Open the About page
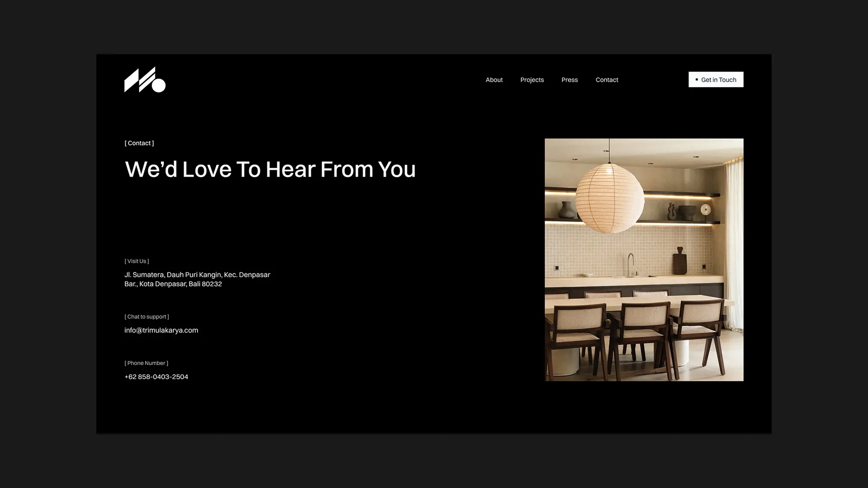This screenshot has width=868, height=488. pyautogui.click(x=494, y=80)
